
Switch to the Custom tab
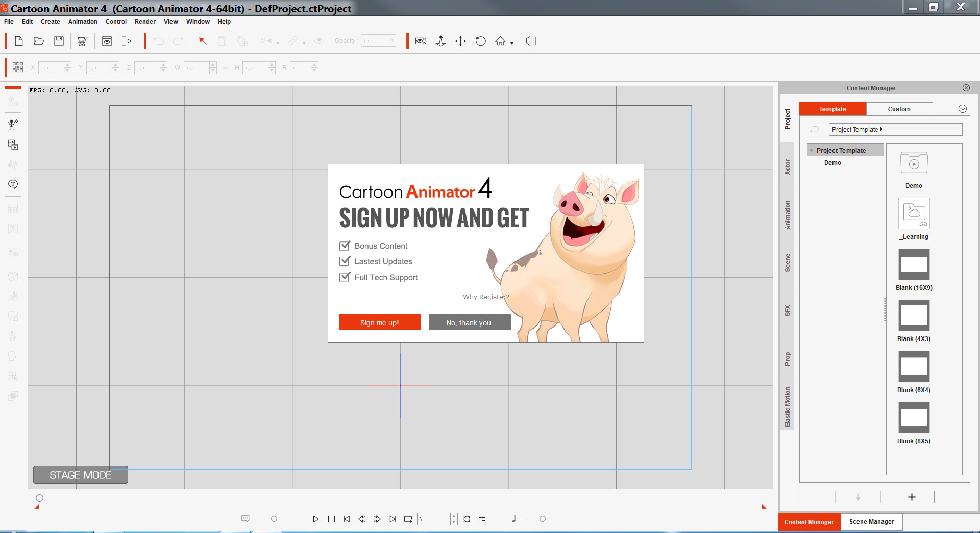[899, 109]
